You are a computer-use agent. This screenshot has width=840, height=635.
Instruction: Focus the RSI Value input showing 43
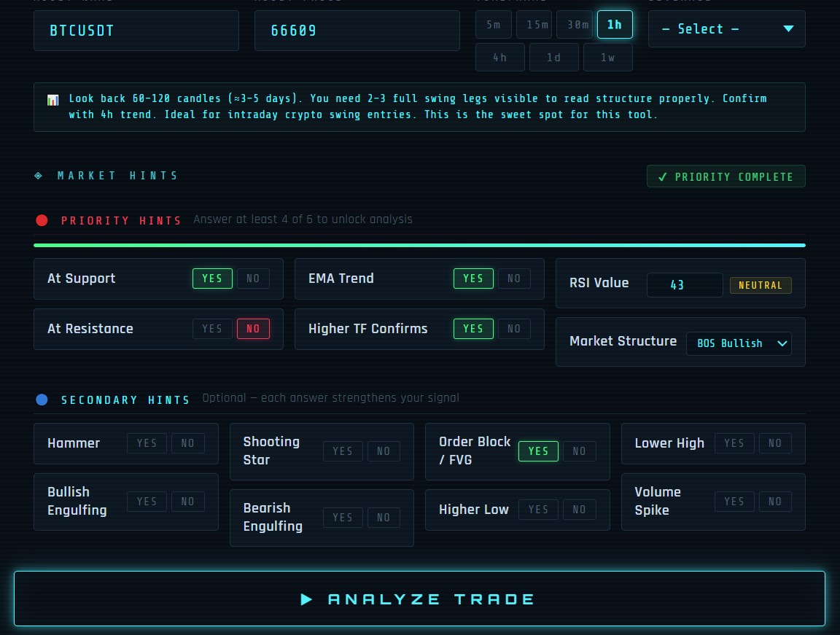(685, 285)
